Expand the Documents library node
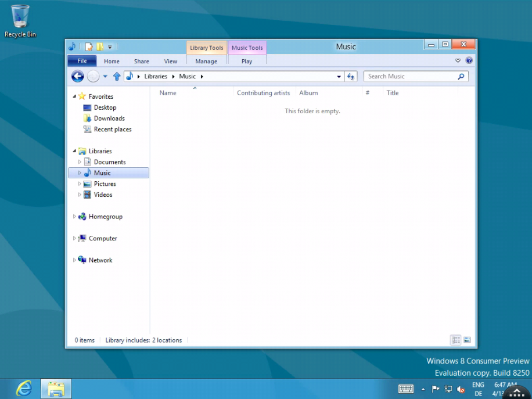The image size is (532, 399). (80, 162)
